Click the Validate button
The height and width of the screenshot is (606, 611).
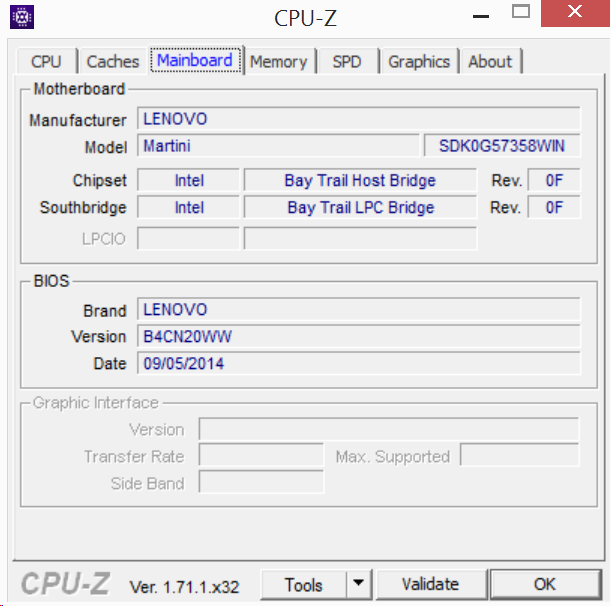[431, 584]
